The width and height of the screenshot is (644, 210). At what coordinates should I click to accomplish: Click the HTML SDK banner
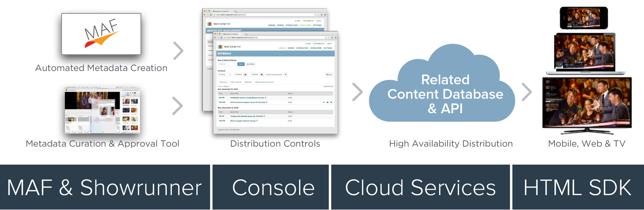coord(578,187)
